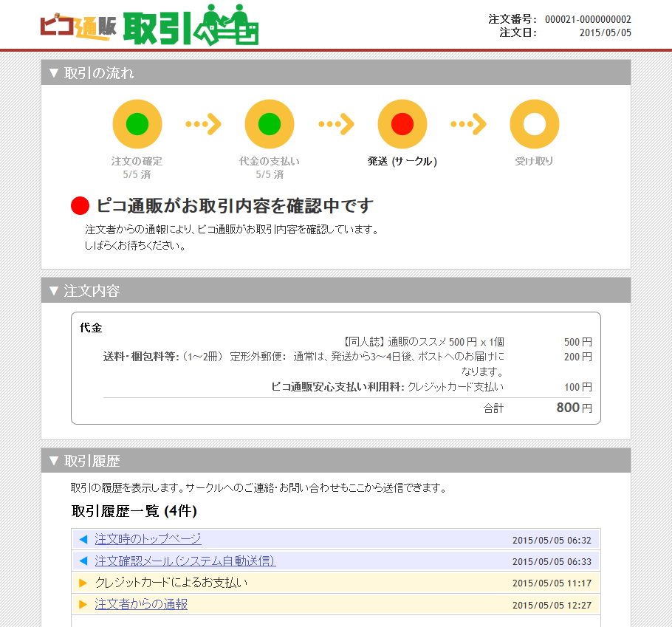Click the green 注文の確定 step circle

[137, 124]
